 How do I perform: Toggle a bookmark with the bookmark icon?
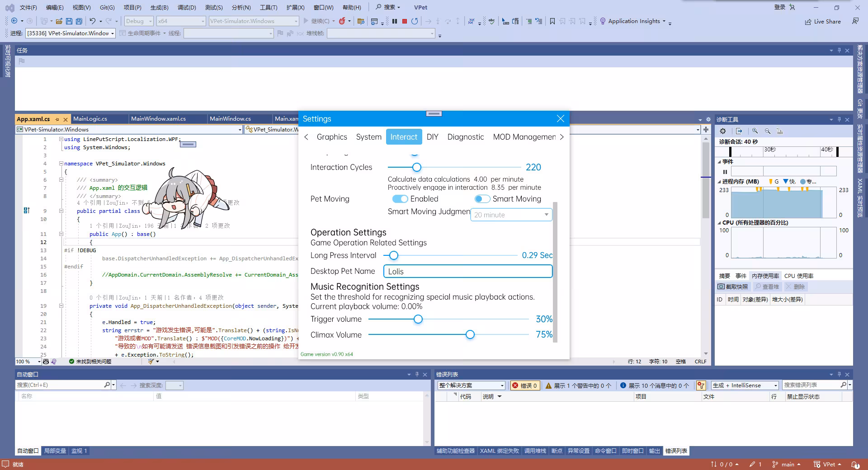552,21
